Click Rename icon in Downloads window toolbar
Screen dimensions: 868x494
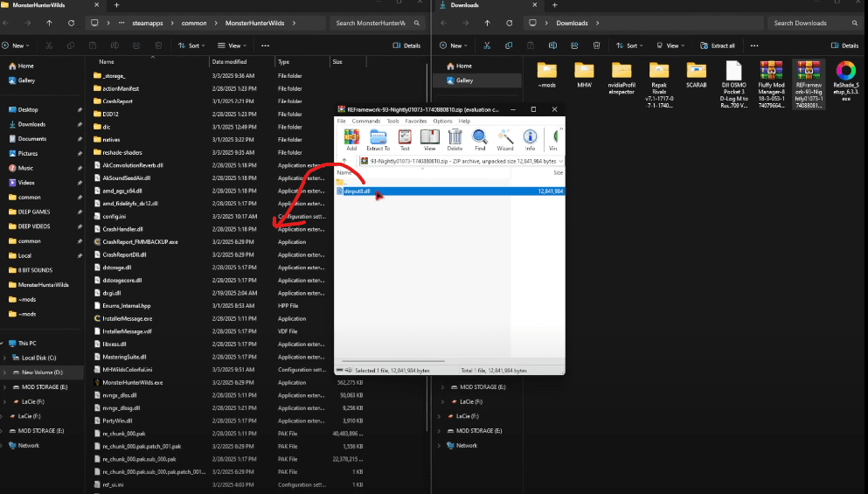tap(552, 45)
